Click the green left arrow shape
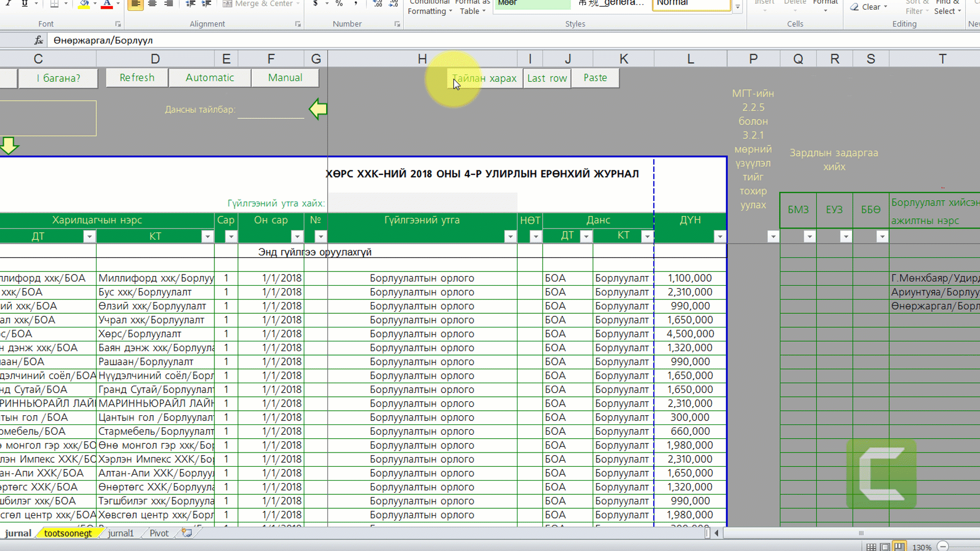Image resolution: width=980 pixels, height=551 pixels. (318, 109)
